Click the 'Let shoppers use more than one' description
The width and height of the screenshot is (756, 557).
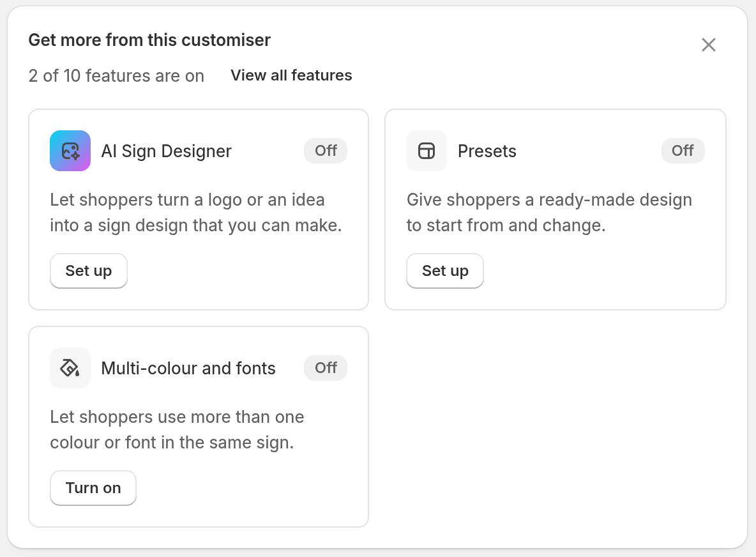(177, 430)
